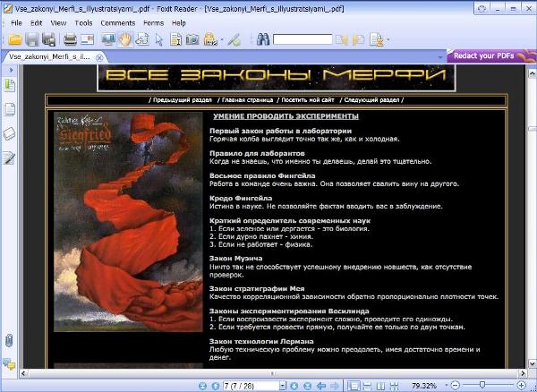537x392 pixels.
Task: Click the Siegfried red cloth illustration
Action: pos(128,222)
